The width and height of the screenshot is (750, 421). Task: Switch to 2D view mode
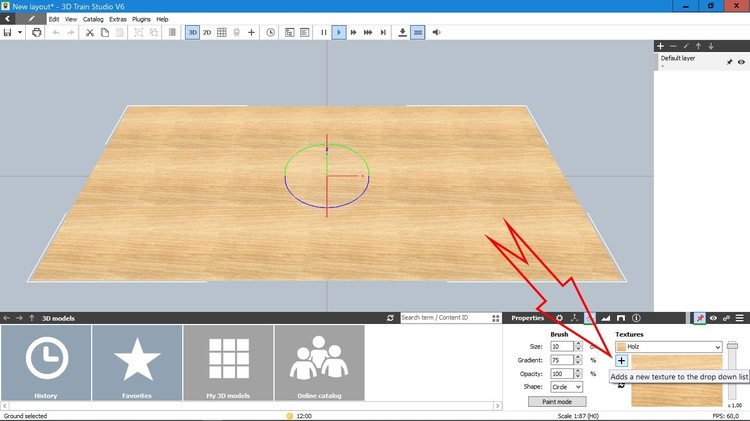coord(207,33)
